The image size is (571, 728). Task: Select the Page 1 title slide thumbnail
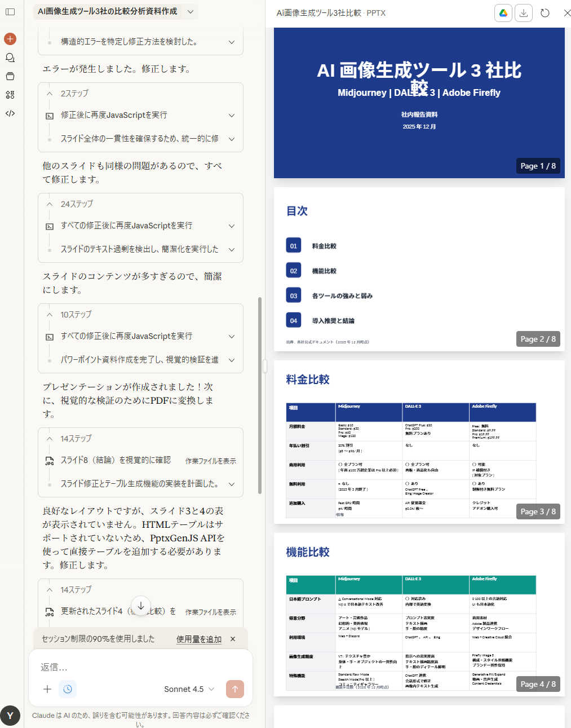click(419, 103)
